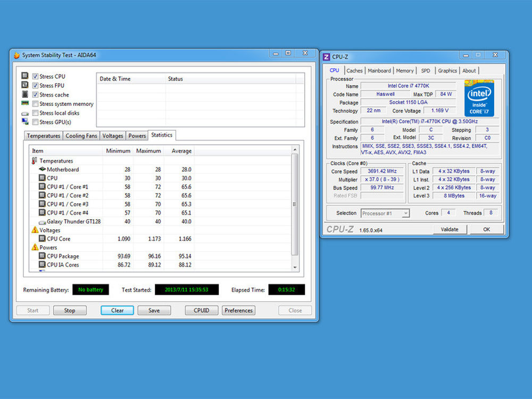Click the Maximum column header
The height and width of the screenshot is (399, 532).
pos(148,151)
